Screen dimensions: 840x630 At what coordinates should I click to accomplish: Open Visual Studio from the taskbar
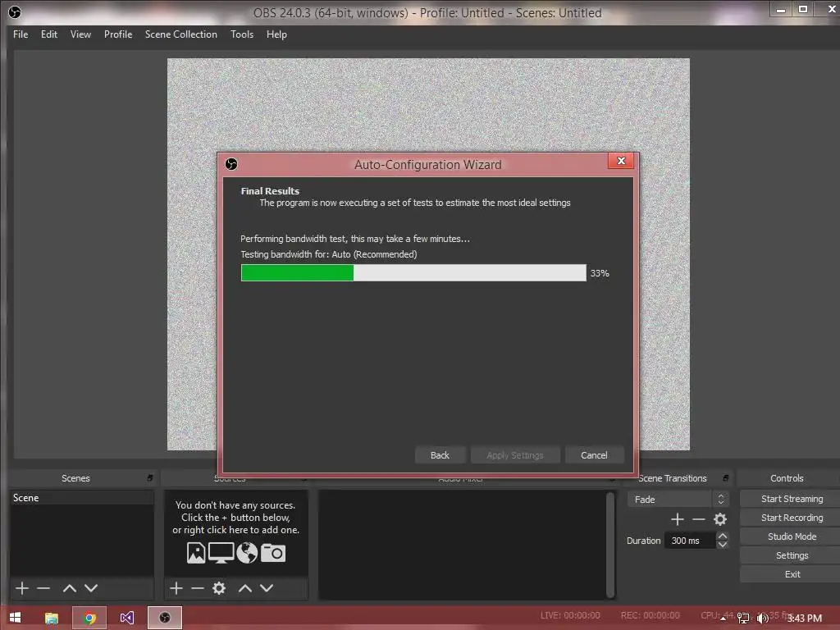(x=127, y=618)
